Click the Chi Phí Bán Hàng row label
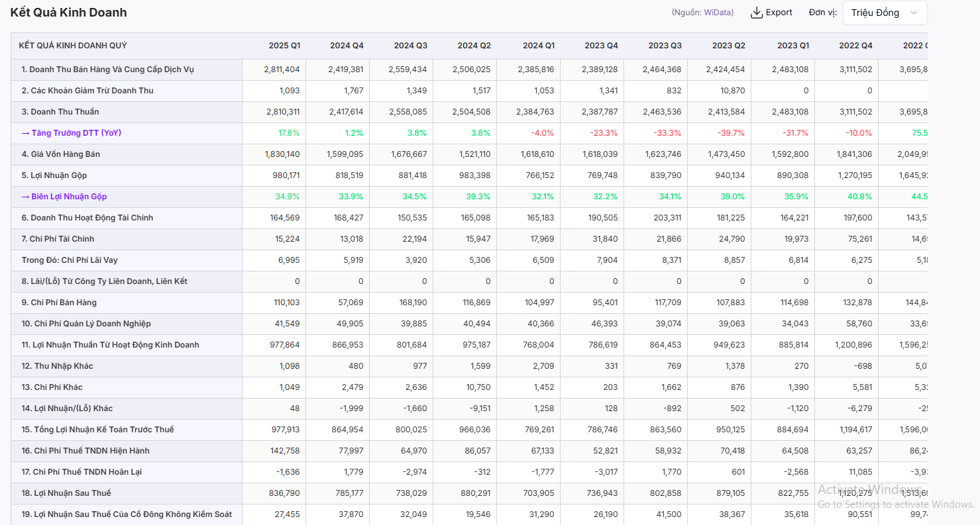980x525 pixels. (59, 303)
